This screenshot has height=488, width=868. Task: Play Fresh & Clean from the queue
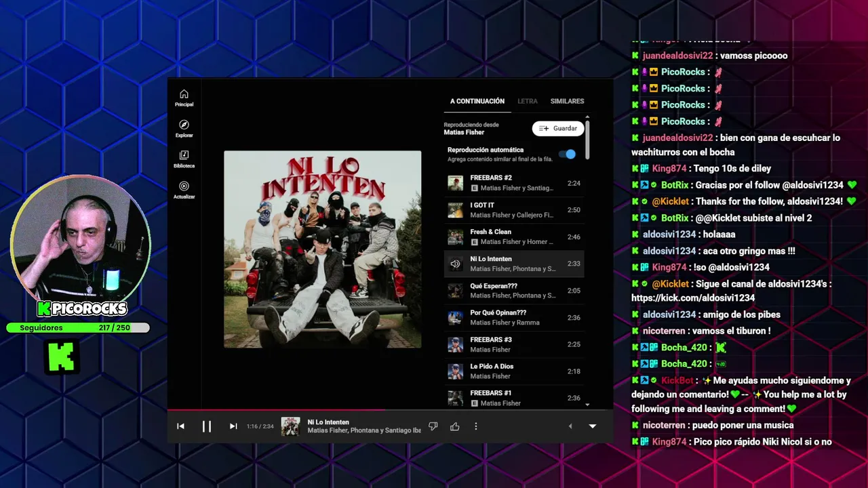click(x=514, y=237)
